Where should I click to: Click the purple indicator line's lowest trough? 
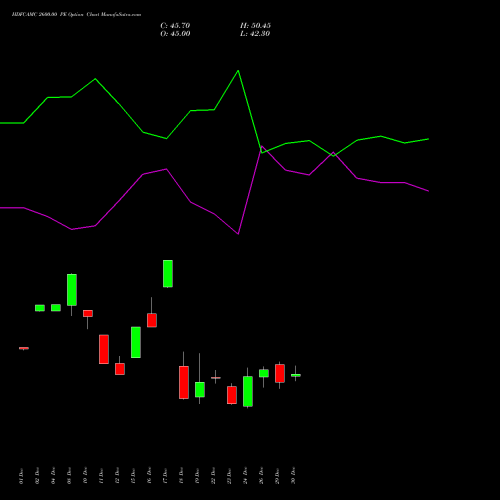point(238,234)
